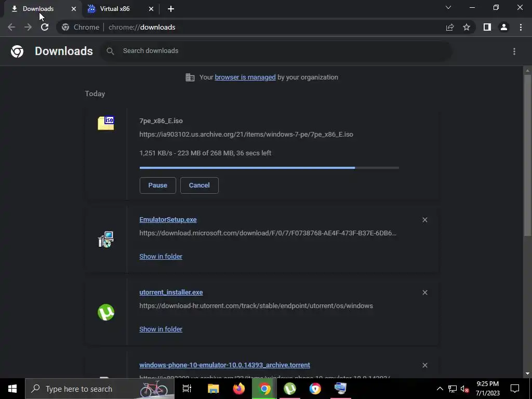Open the Chrome three-dot menu in toolbar

[521, 27]
